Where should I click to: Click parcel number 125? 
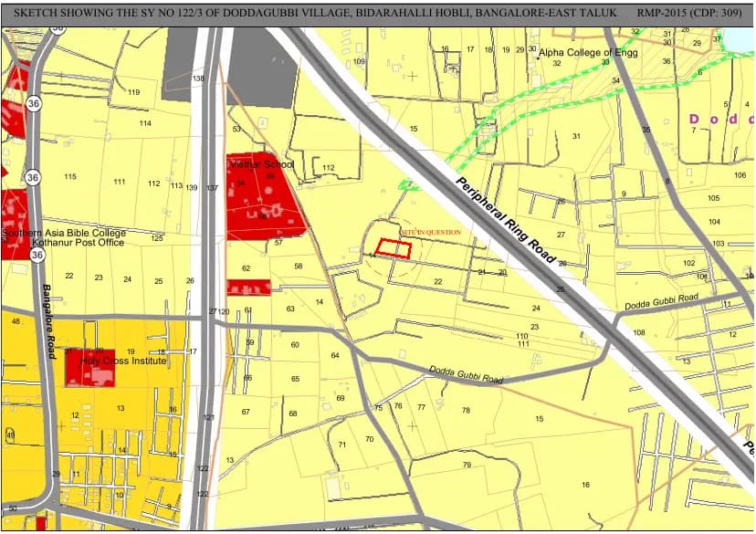[x=157, y=238]
